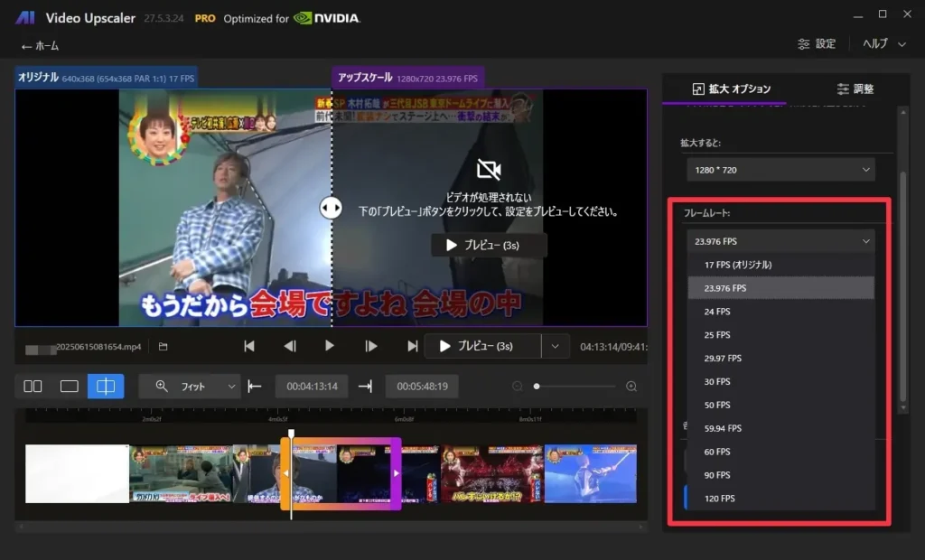Go back to ホーム

[x=41, y=46]
